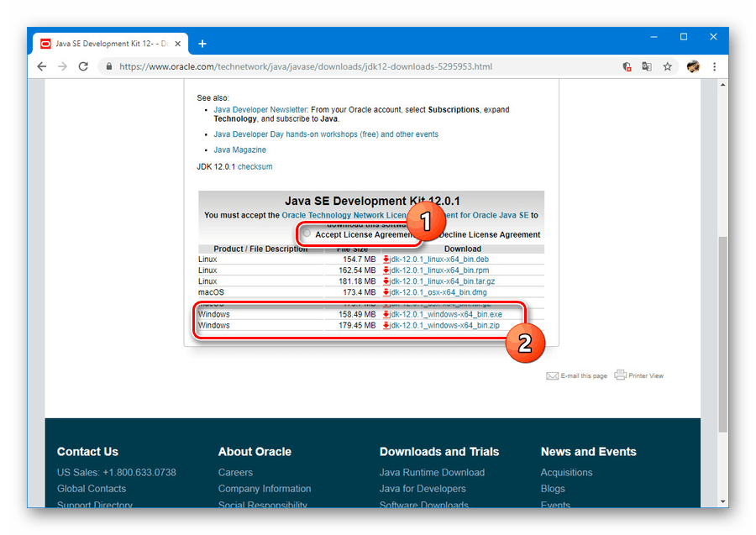Open the Global Contacts footer link
756x535 pixels.
coord(91,489)
